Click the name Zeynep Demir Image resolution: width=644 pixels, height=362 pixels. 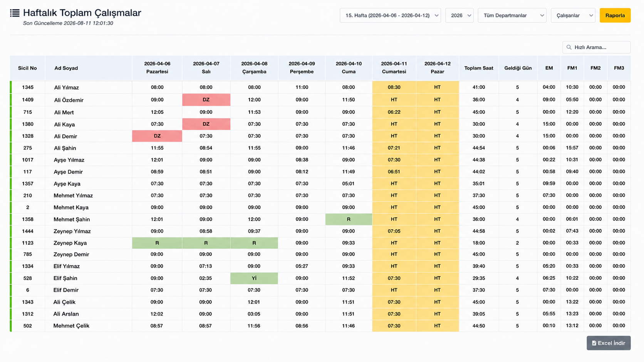71,255
